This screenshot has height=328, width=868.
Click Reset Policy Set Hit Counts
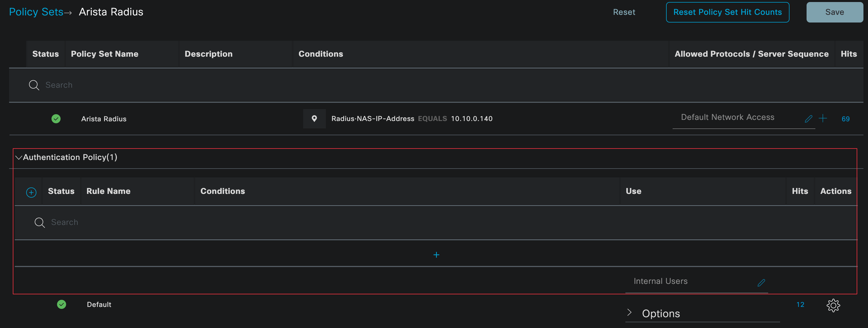pos(727,12)
